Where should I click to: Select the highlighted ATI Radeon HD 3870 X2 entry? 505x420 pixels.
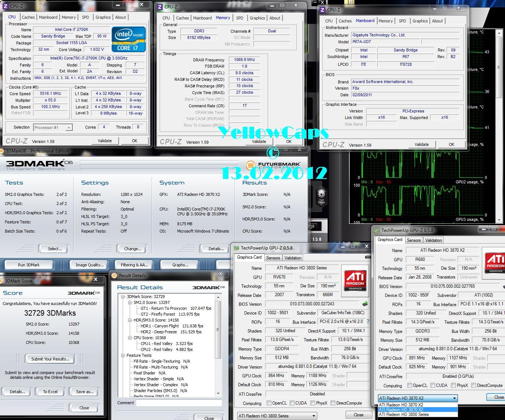coord(418,409)
